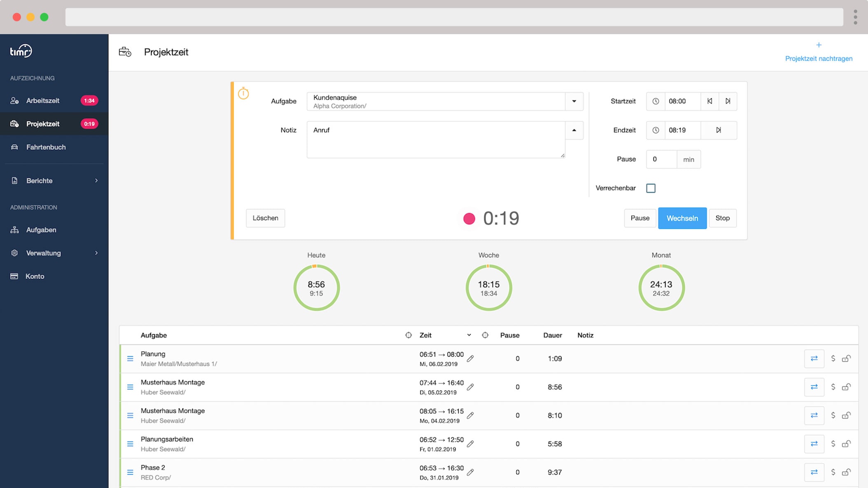Viewport: 868px width, 488px height.
Task: Open Arbeitszeit in the sidebar
Action: tap(43, 101)
